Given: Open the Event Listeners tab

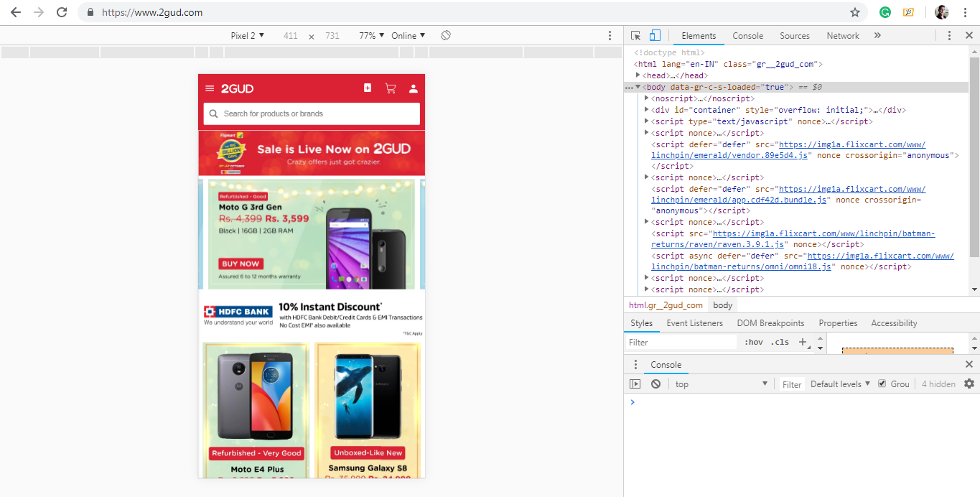Looking at the screenshot, I should click(x=695, y=323).
